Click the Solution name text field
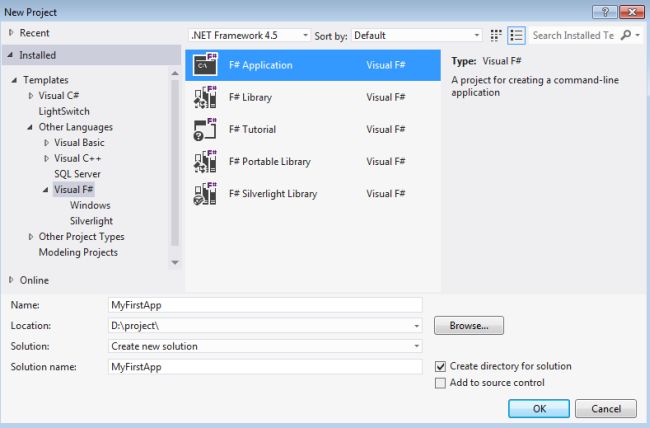Viewport: 650px width, 428px height. (265, 367)
